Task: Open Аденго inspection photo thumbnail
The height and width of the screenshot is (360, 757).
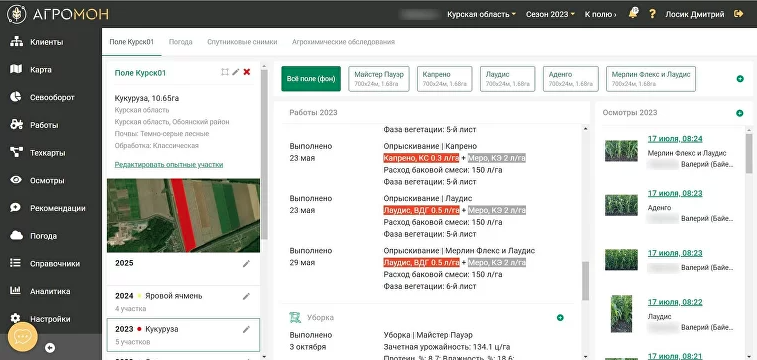Action: point(621,205)
